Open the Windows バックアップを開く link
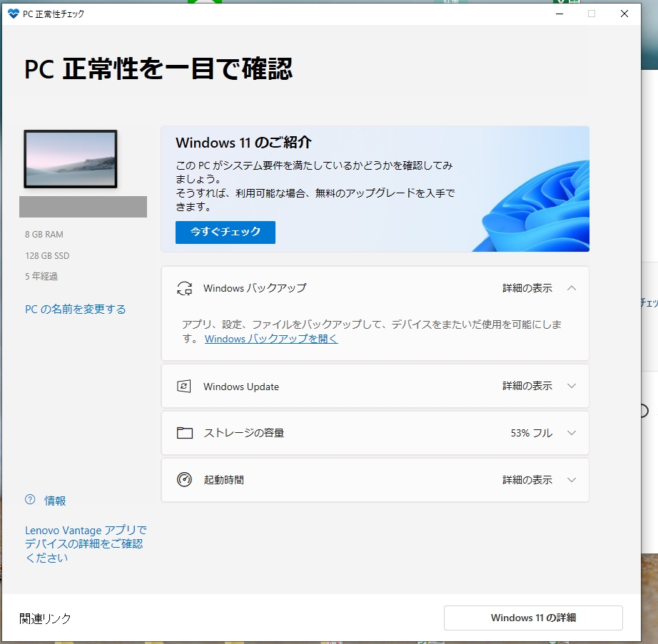658x644 pixels. (271, 339)
